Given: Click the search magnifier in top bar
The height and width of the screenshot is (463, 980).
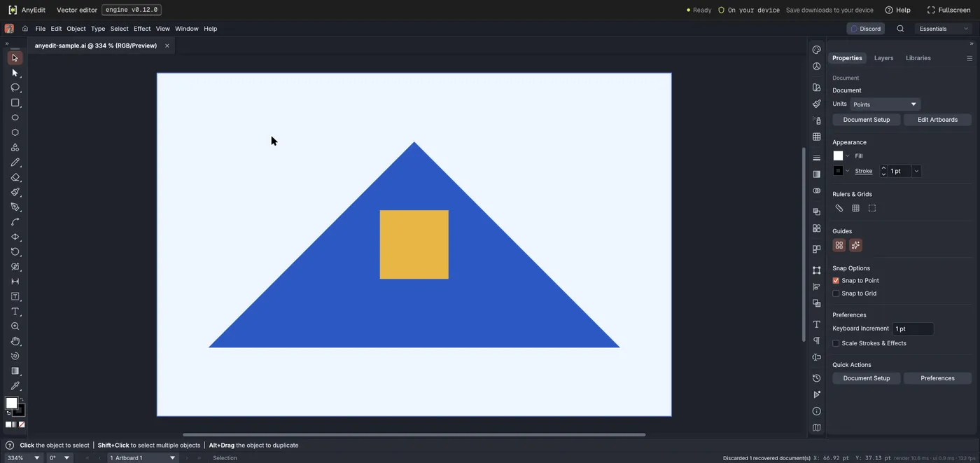Looking at the screenshot, I should [x=900, y=29].
